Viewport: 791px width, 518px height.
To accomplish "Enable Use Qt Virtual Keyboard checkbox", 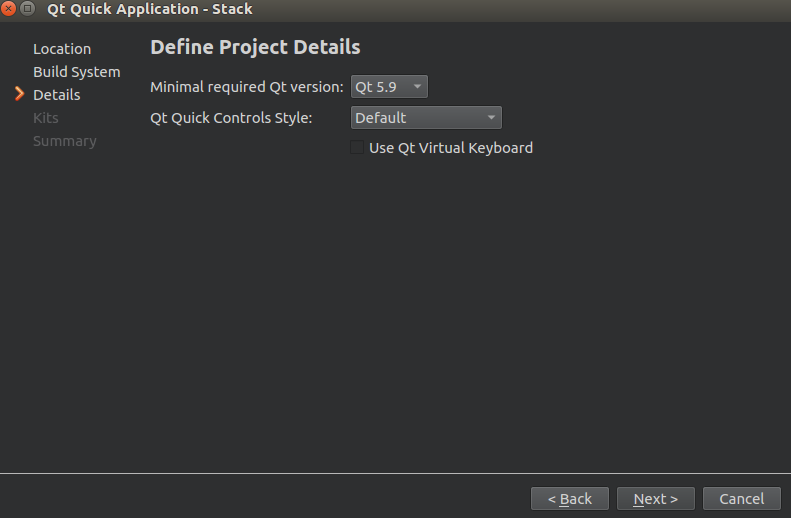I will [357, 148].
